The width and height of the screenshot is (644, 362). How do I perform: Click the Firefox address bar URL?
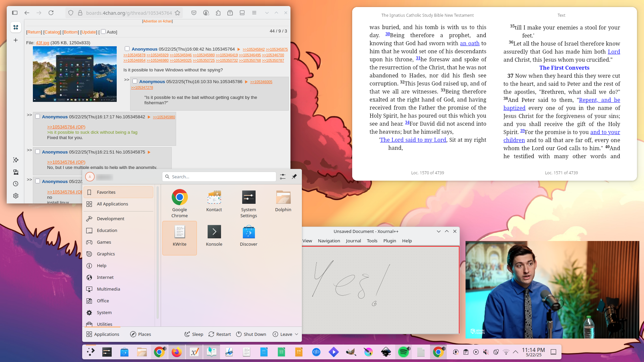pos(129,13)
